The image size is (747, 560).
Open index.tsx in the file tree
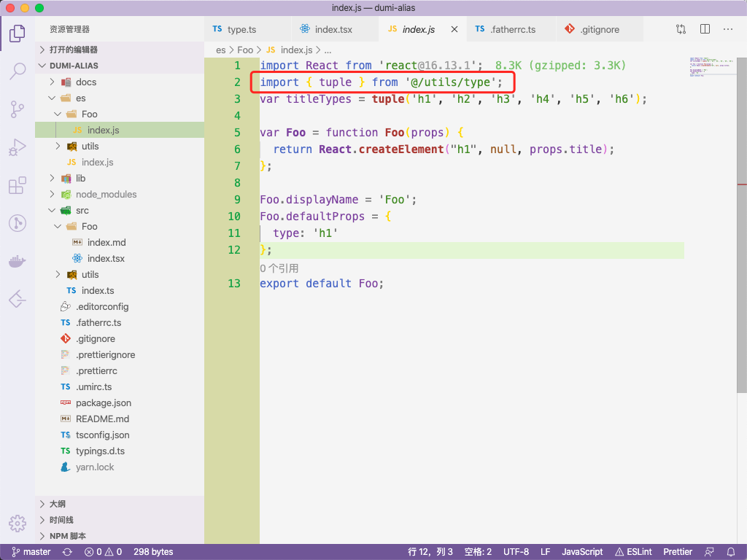(x=120, y=259)
